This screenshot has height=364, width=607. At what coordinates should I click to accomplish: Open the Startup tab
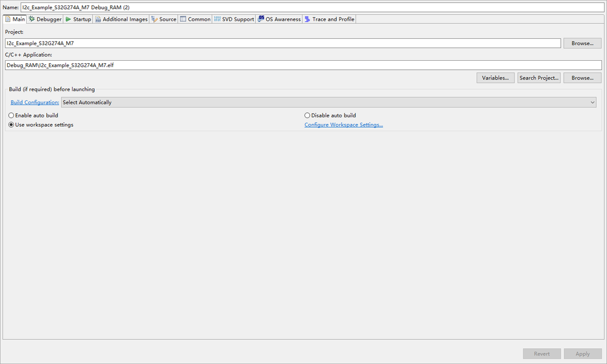pos(78,19)
